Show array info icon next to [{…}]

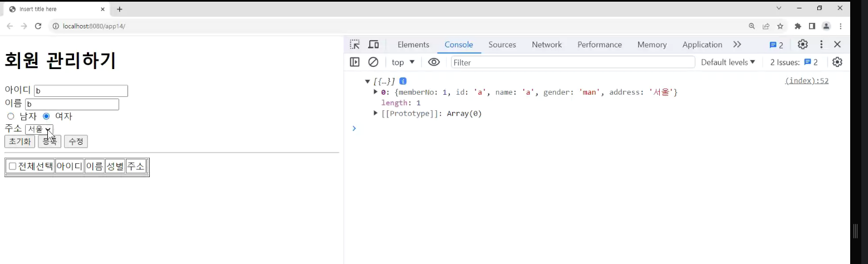403,81
